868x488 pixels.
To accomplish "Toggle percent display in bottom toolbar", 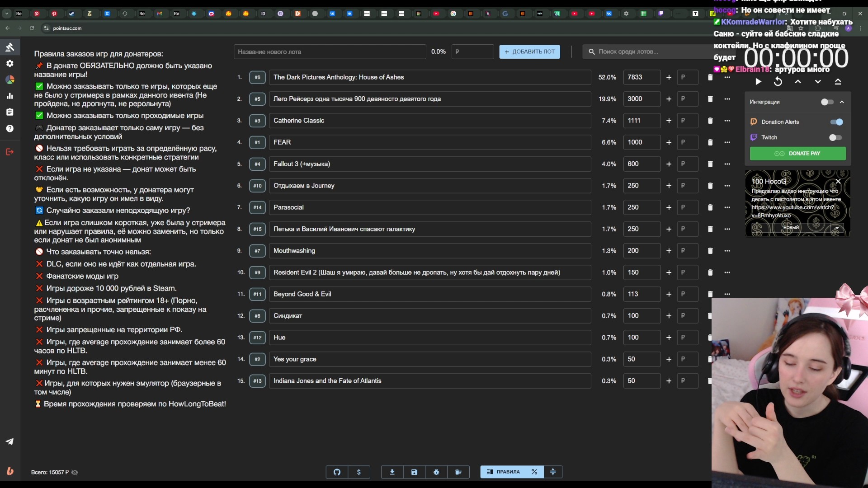I will click(x=534, y=472).
